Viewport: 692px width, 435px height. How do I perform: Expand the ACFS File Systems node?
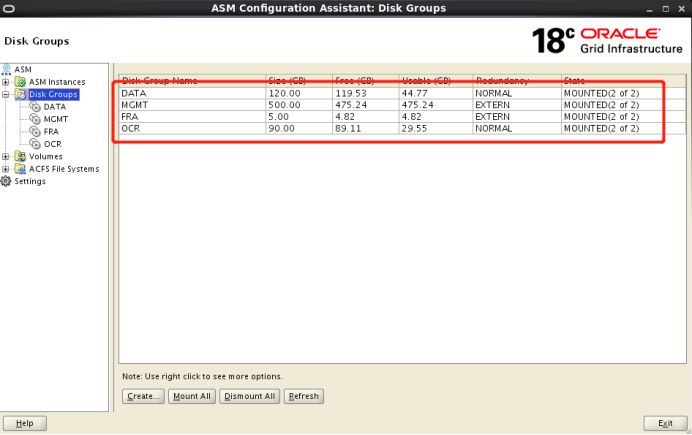click(5, 169)
